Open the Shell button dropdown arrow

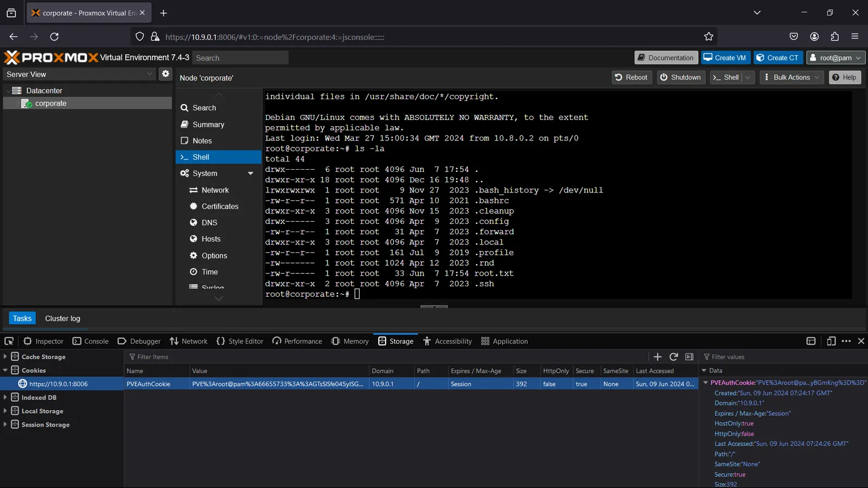coord(748,78)
